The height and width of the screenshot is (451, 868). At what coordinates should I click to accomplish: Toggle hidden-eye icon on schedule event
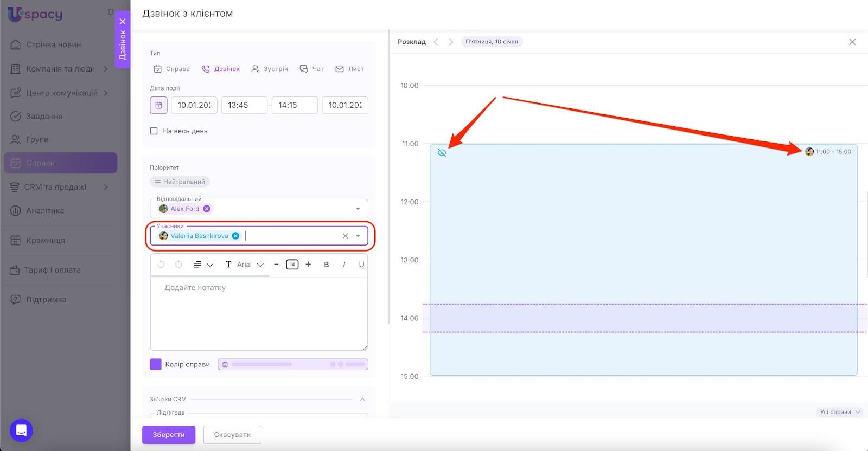442,153
